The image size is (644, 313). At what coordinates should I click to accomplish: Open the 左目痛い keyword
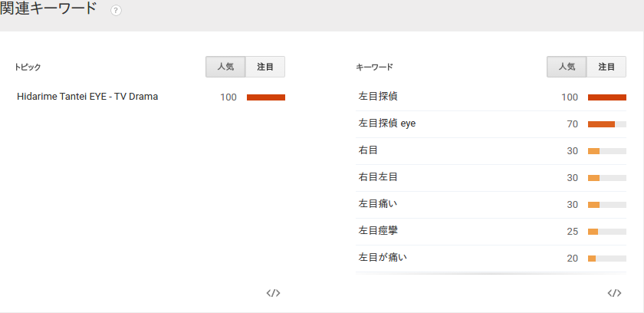(x=378, y=204)
